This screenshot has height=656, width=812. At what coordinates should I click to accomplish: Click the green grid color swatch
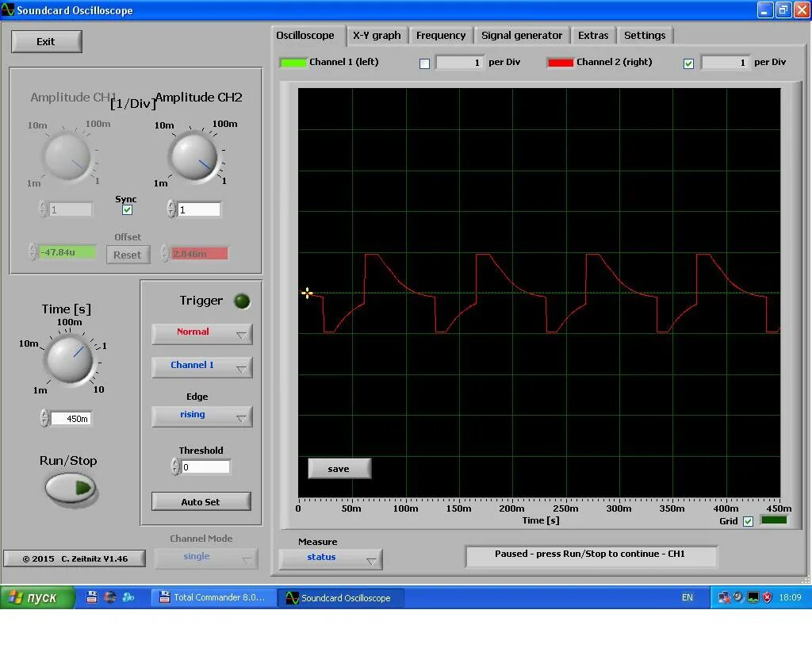[x=774, y=520]
